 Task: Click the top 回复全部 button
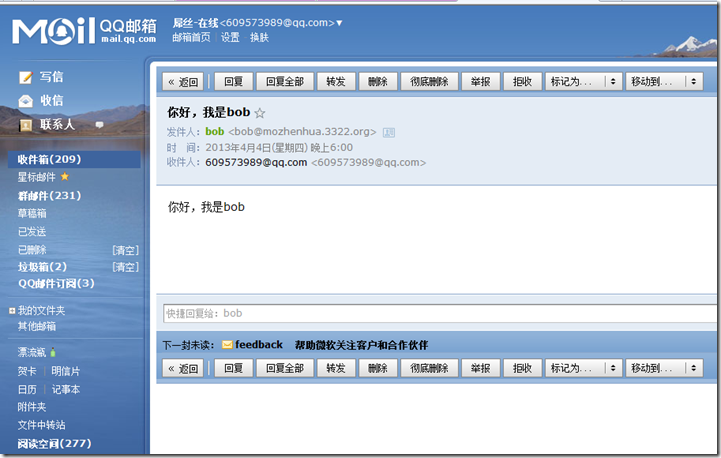[x=285, y=81]
